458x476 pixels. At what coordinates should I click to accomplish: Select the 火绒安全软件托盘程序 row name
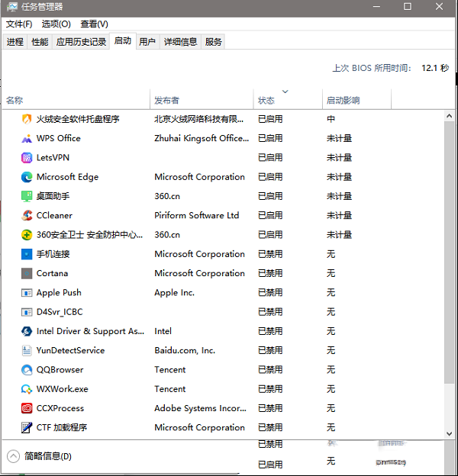tap(78, 119)
